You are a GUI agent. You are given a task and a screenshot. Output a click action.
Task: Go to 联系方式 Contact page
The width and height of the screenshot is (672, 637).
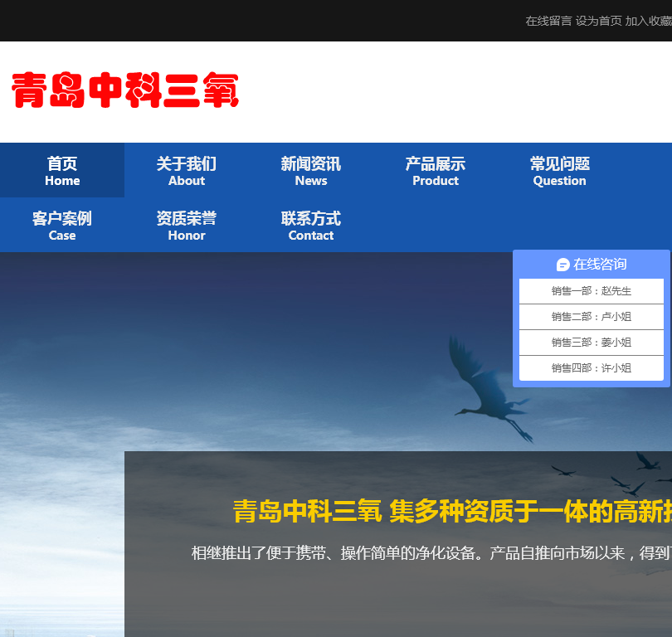pos(311,226)
